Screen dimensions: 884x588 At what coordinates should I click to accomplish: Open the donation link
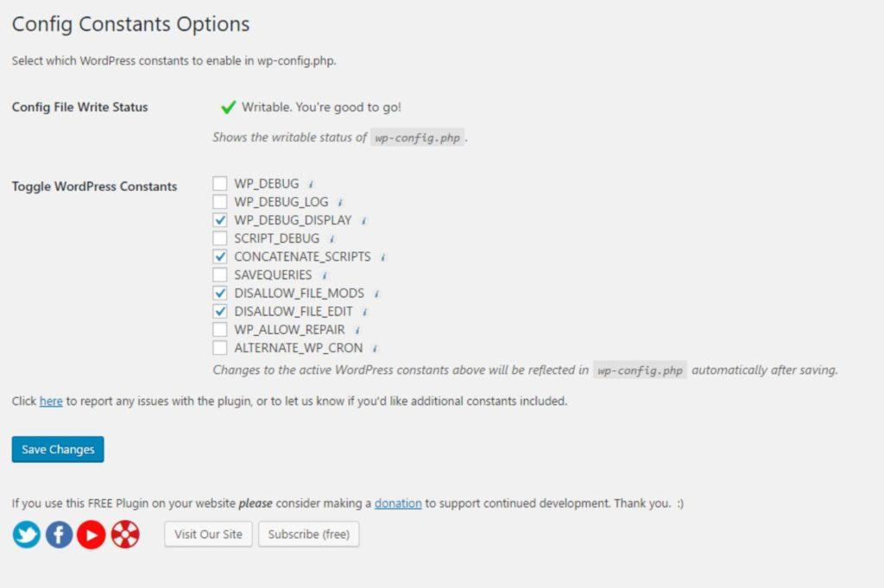[x=398, y=503]
